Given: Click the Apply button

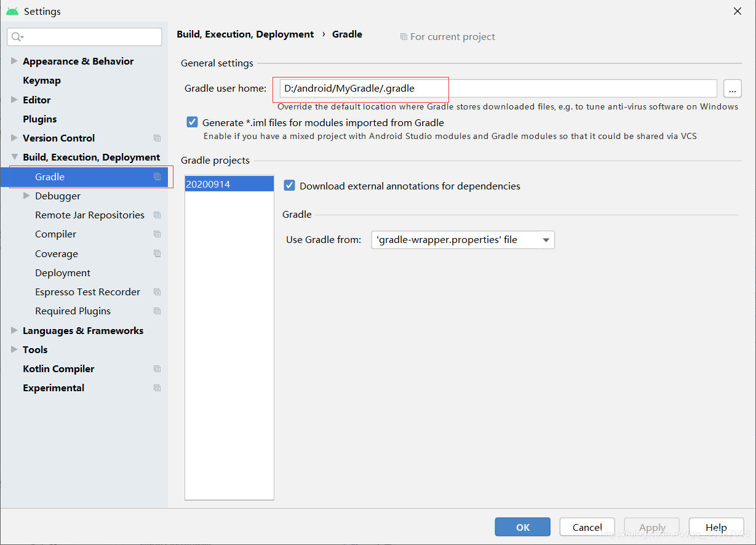Looking at the screenshot, I should [x=652, y=527].
